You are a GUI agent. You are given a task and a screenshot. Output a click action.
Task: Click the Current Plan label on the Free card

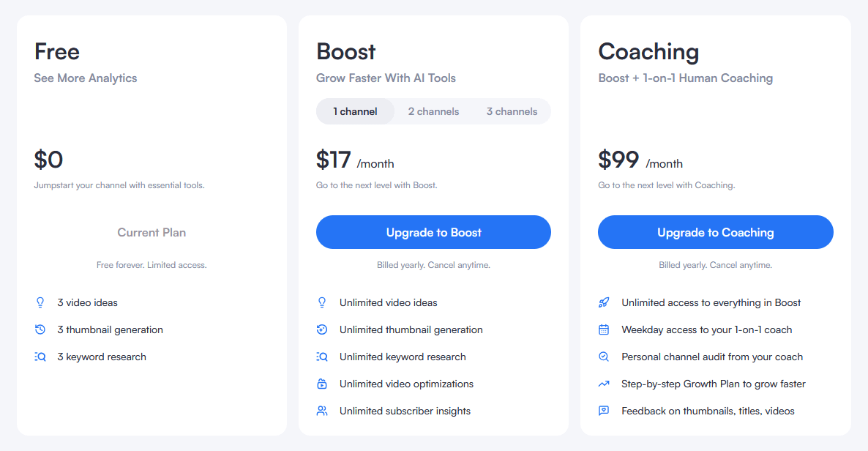pos(151,232)
